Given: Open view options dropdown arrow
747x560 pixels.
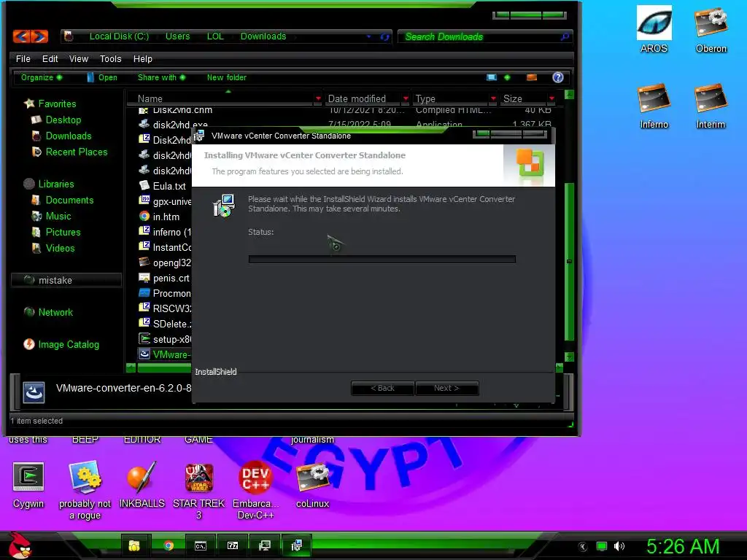Looking at the screenshot, I should tap(507, 77).
